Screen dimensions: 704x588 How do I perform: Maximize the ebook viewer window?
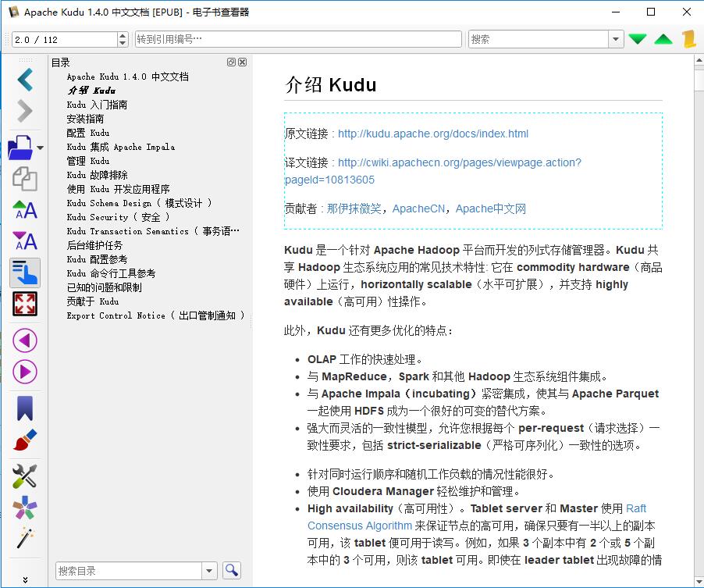pyautogui.click(x=651, y=12)
